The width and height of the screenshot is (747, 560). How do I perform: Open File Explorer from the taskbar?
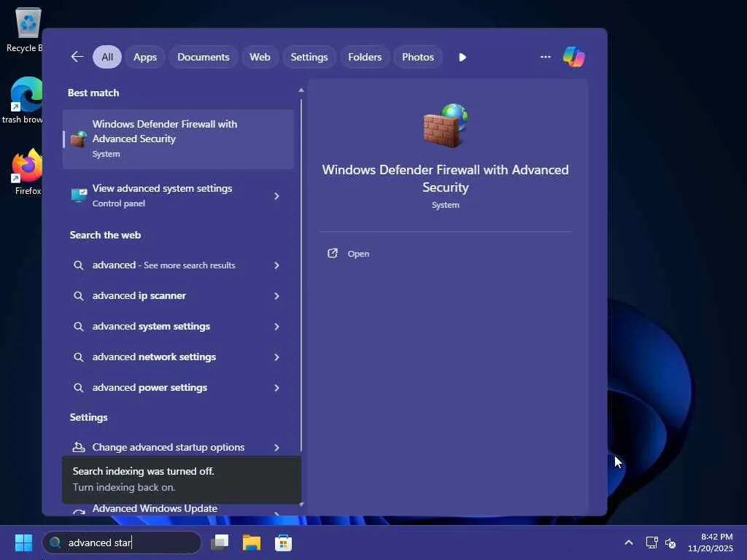click(x=252, y=542)
